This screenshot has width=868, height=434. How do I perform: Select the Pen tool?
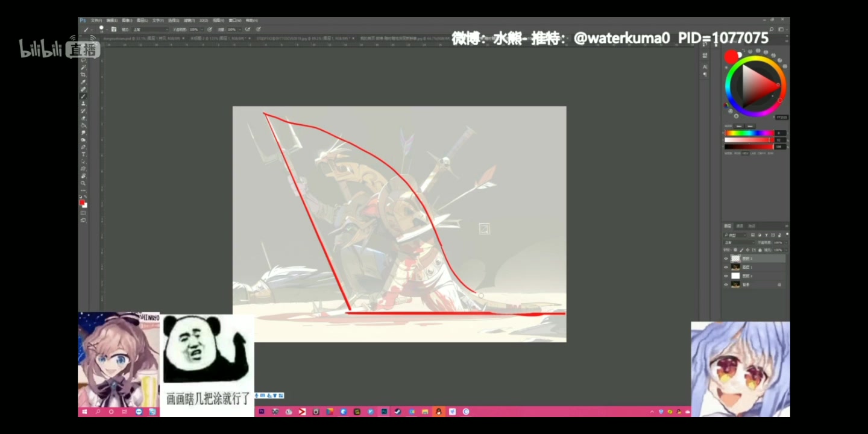pos(83,147)
